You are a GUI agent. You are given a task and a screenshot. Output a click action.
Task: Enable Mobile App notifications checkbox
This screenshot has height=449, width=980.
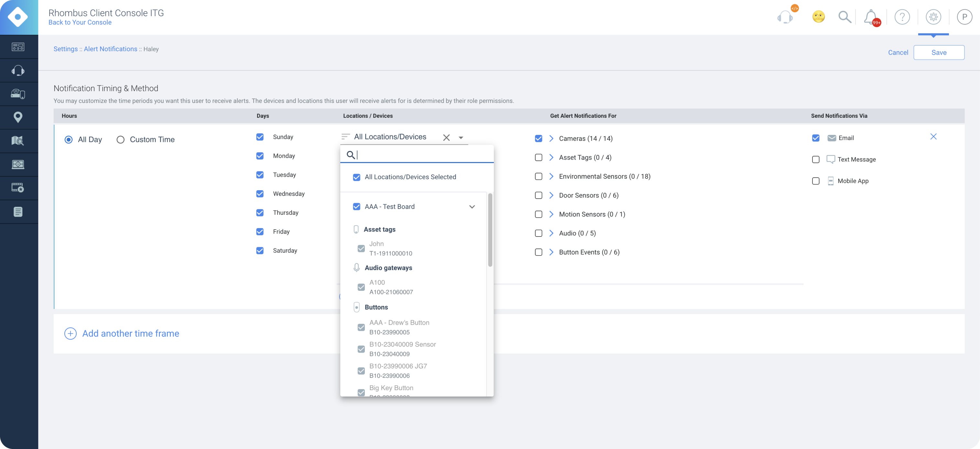tap(815, 181)
